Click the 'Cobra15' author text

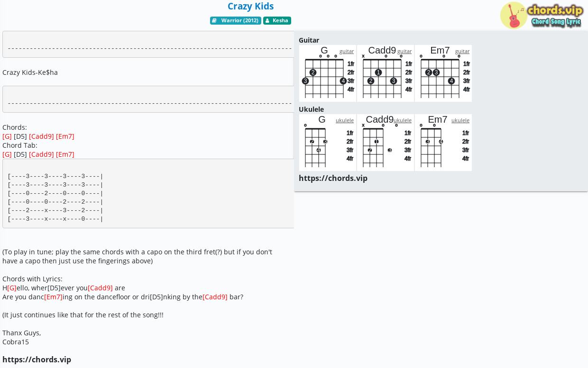[16, 342]
